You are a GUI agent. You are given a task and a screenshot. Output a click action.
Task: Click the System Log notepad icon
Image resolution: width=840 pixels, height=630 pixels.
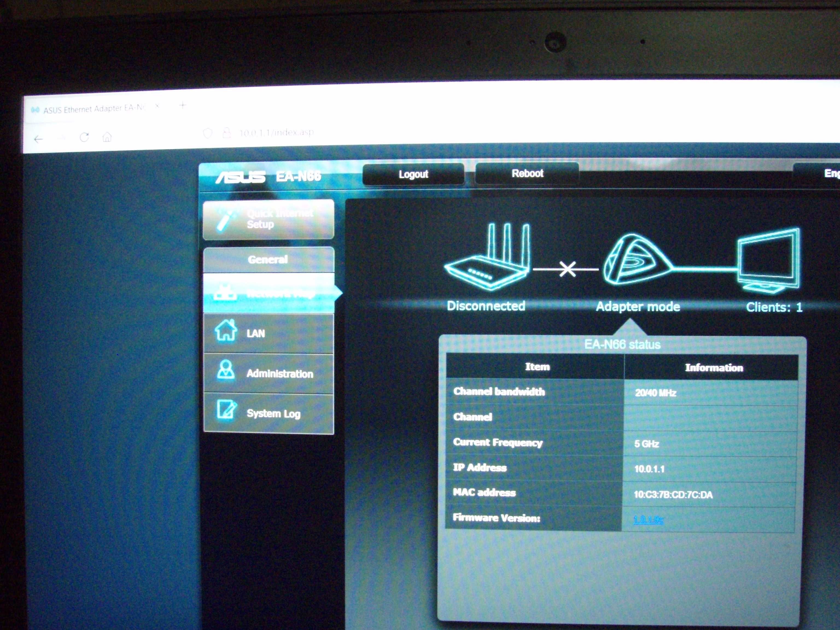point(227,409)
